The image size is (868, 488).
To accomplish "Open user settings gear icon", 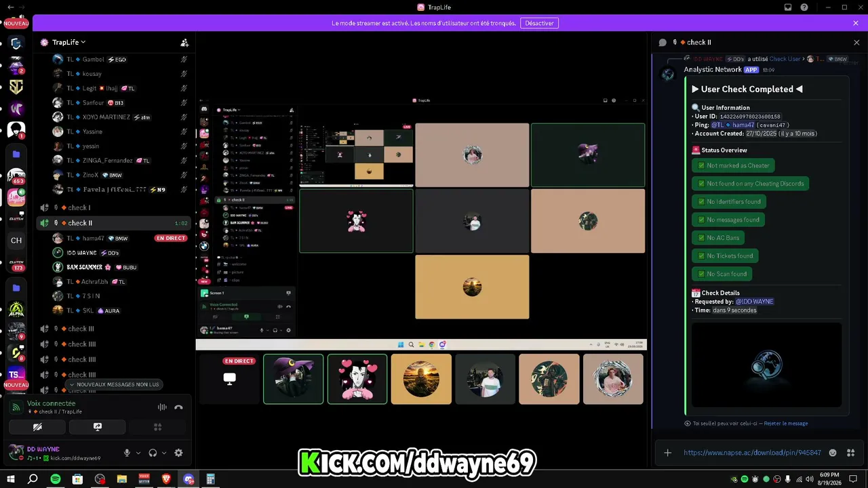I will (x=178, y=453).
